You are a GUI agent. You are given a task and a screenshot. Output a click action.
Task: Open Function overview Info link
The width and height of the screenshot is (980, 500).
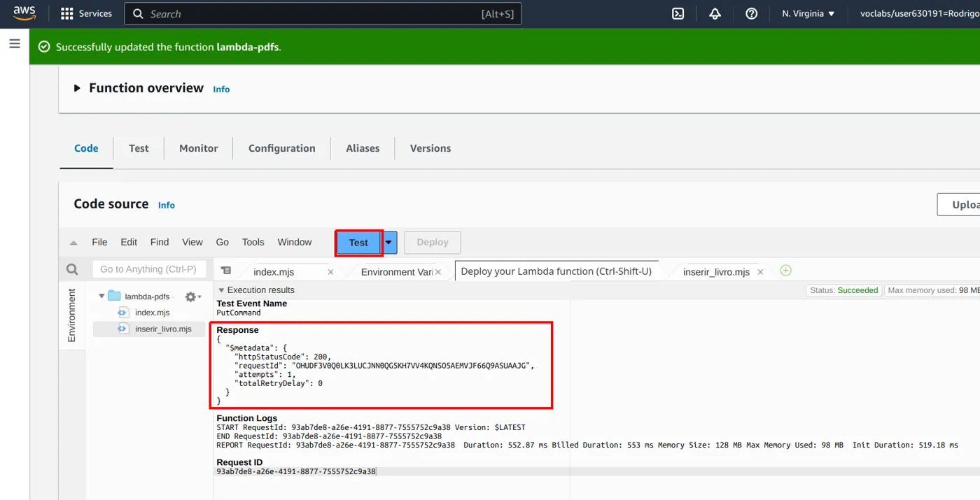[x=221, y=90]
